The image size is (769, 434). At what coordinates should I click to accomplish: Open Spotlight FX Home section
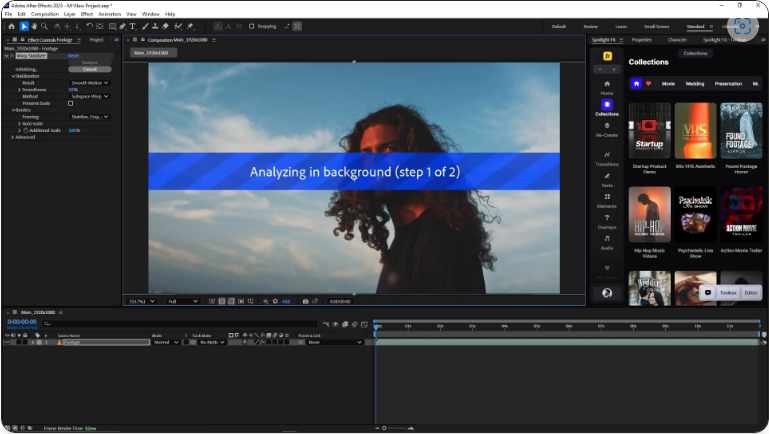(607, 87)
